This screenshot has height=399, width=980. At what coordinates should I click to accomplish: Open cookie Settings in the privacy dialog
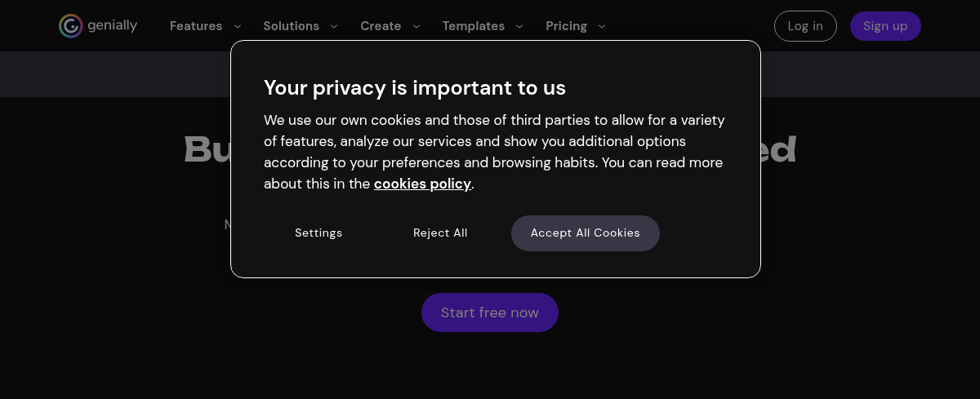[x=318, y=233]
